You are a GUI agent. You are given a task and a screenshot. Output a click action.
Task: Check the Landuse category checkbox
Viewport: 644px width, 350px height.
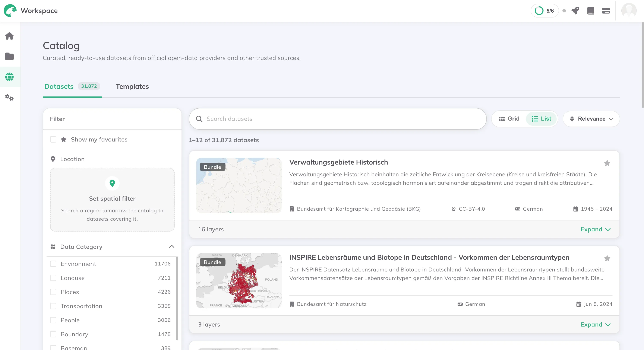click(53, 278)
